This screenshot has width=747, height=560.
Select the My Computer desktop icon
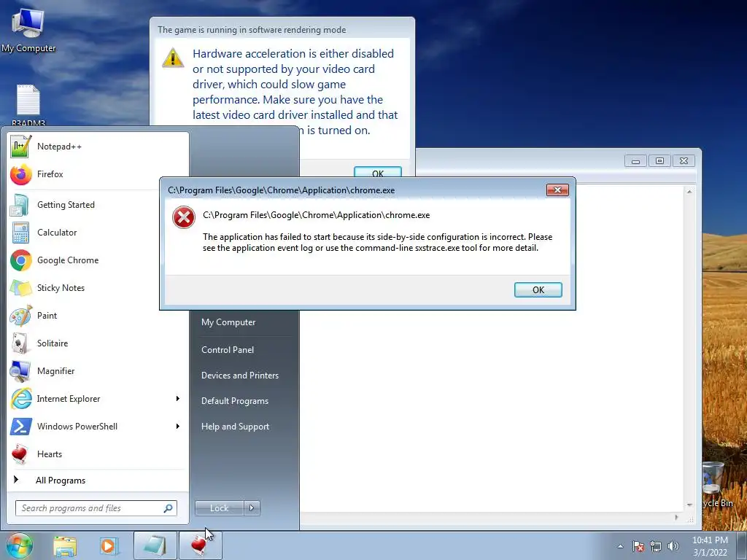[28, 31]
